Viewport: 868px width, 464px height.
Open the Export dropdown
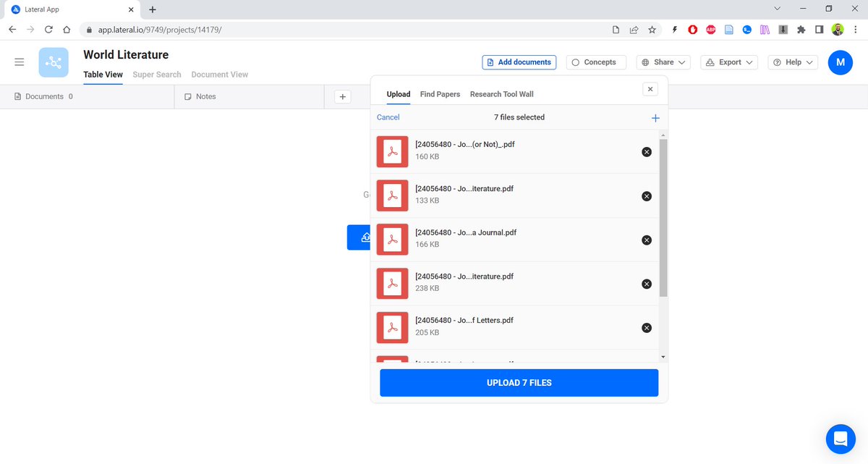(x=728, y=62)
